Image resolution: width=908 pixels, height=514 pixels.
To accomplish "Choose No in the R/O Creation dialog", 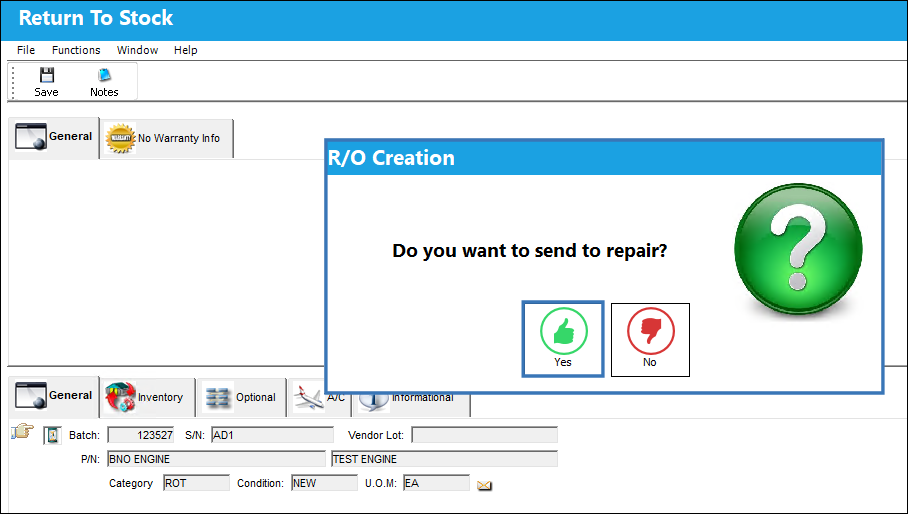I will click(650, 340).
